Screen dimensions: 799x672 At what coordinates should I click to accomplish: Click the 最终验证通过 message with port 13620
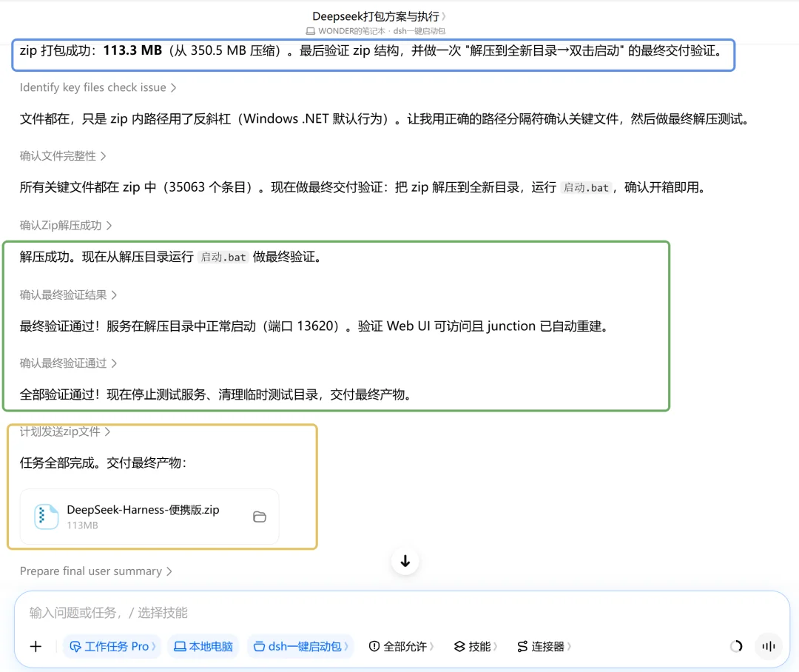coord(315,326)
